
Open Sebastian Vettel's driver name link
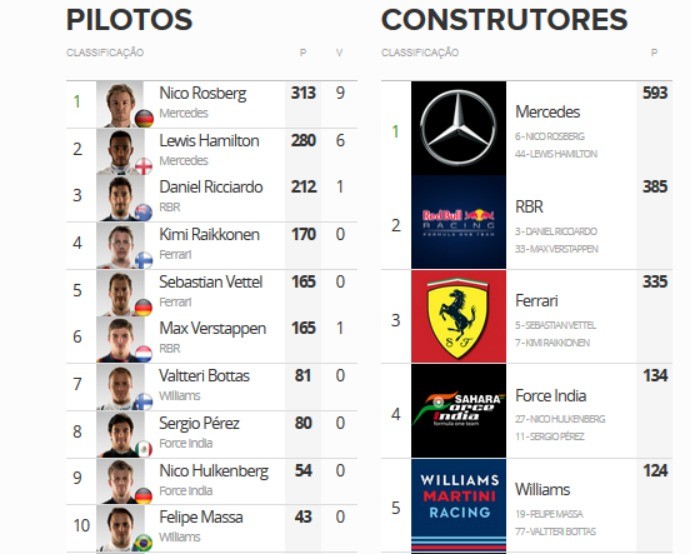(x=210, y=282)
